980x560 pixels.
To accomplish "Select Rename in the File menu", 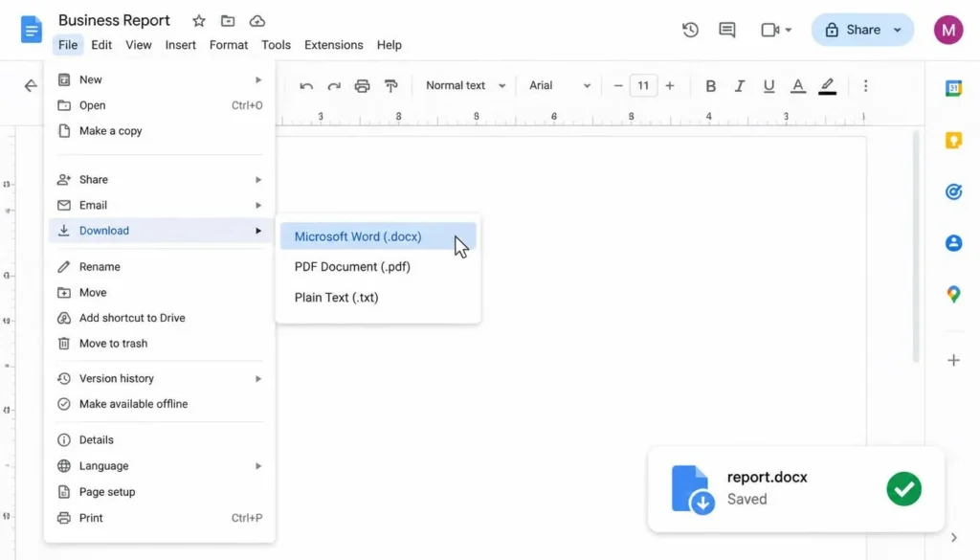I will [x=160, y=267].
